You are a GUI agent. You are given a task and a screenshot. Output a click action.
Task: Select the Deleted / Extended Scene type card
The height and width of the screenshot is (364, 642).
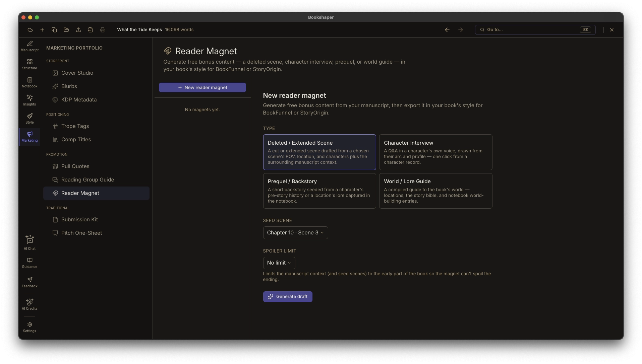(319, 152)
